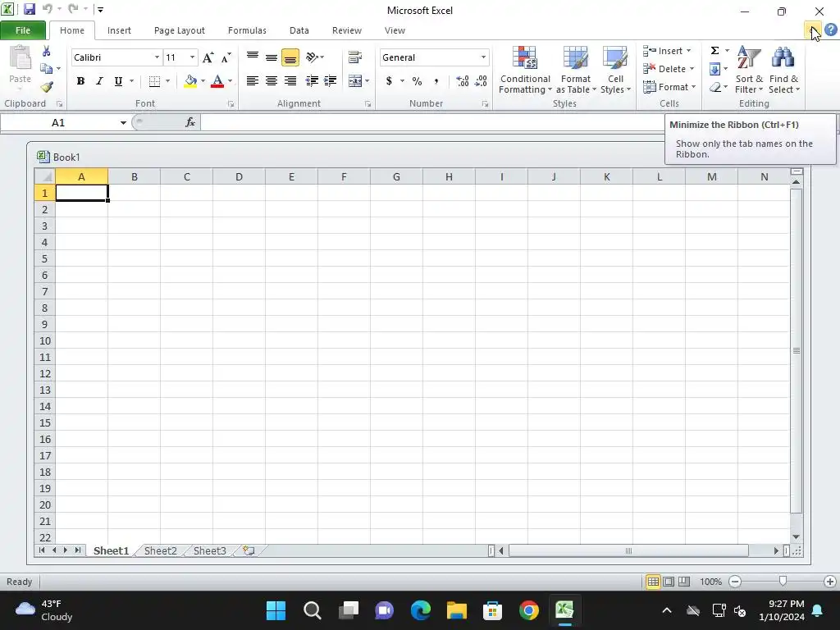Save workbook from Quick Access Toolbar
The height and width of the screenshot is (630, 840).
point(29,9)
